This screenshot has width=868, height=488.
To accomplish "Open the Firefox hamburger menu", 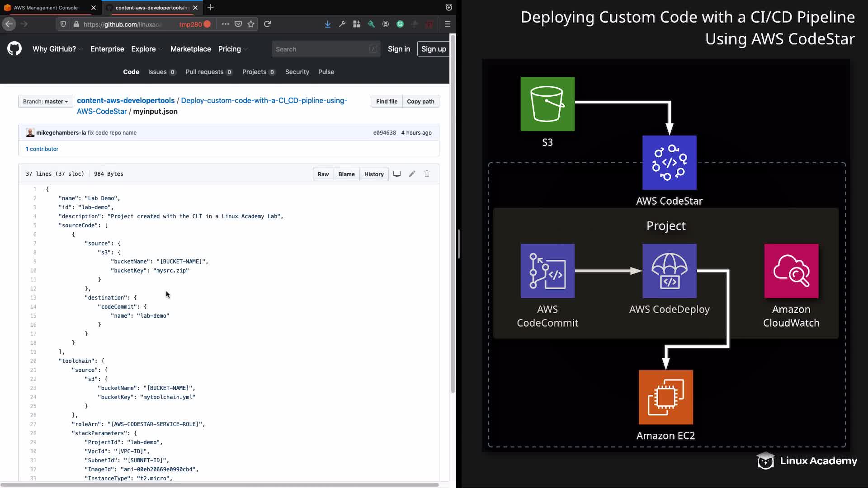I will pos(448,24).
